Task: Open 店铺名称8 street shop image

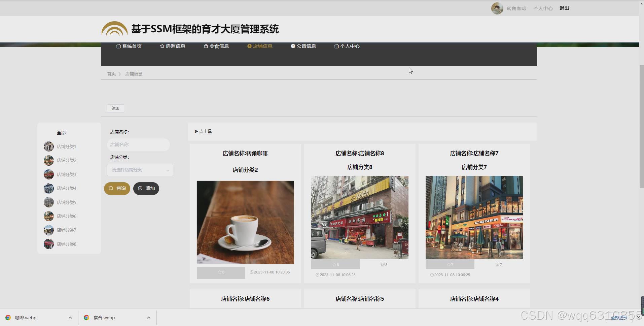Action: [360, 217]
